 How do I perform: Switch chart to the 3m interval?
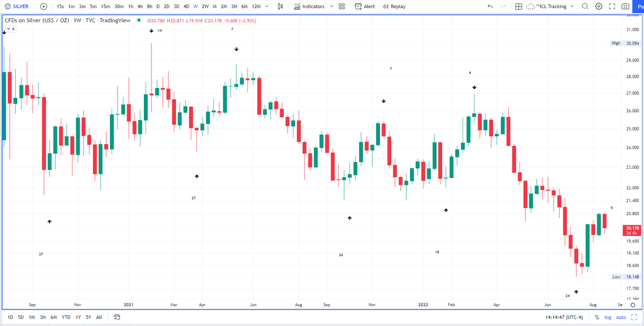[82, 6]
